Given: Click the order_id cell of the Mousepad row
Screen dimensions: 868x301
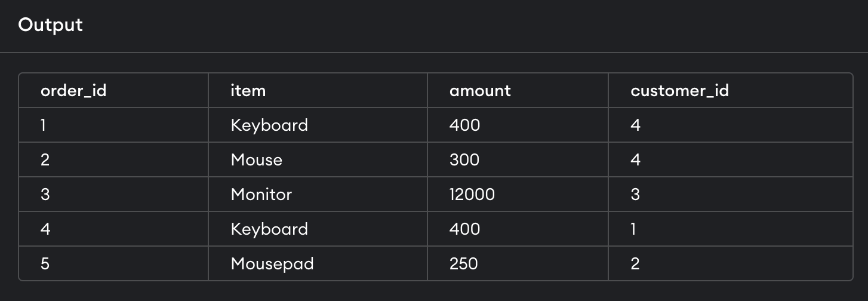Looking at the screenshot, I should 45,264.
